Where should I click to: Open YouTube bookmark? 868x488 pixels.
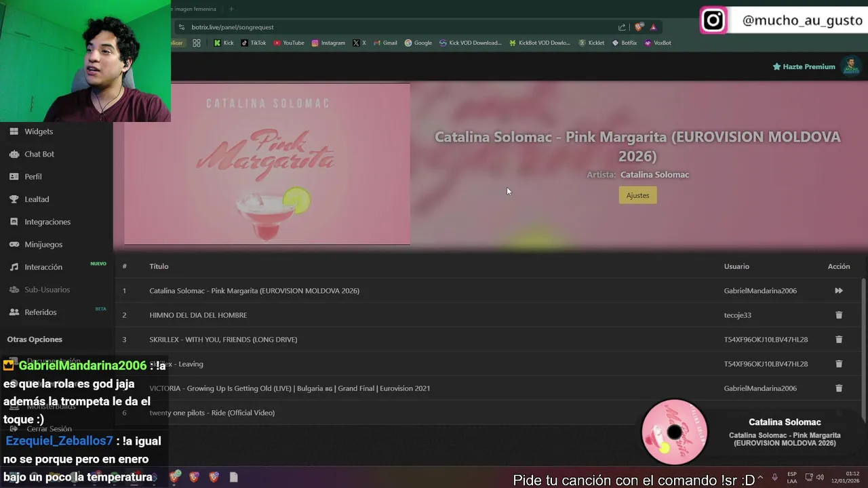(x=289, y=43)
